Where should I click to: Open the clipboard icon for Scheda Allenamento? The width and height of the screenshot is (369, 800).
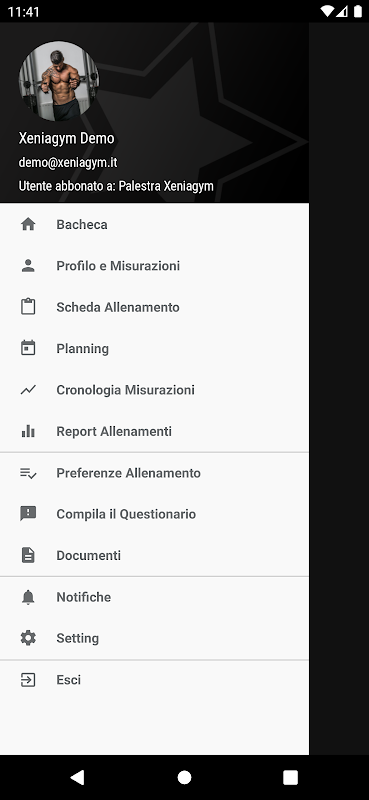28,307
